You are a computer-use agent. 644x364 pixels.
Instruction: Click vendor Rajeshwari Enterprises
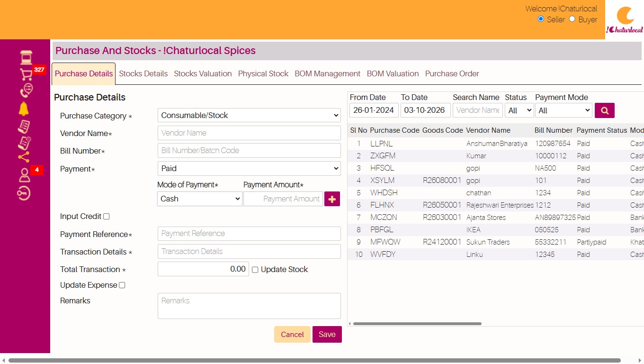[500, 205]
